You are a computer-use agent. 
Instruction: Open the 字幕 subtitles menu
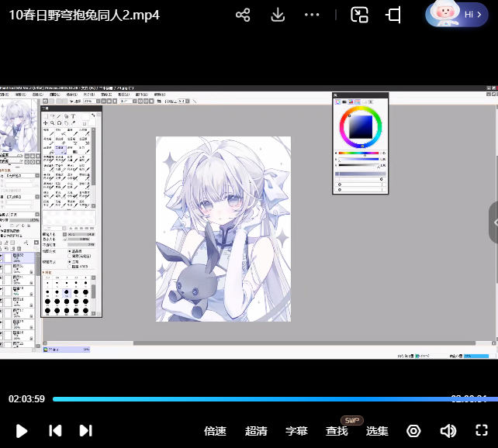tap(296, 431)
